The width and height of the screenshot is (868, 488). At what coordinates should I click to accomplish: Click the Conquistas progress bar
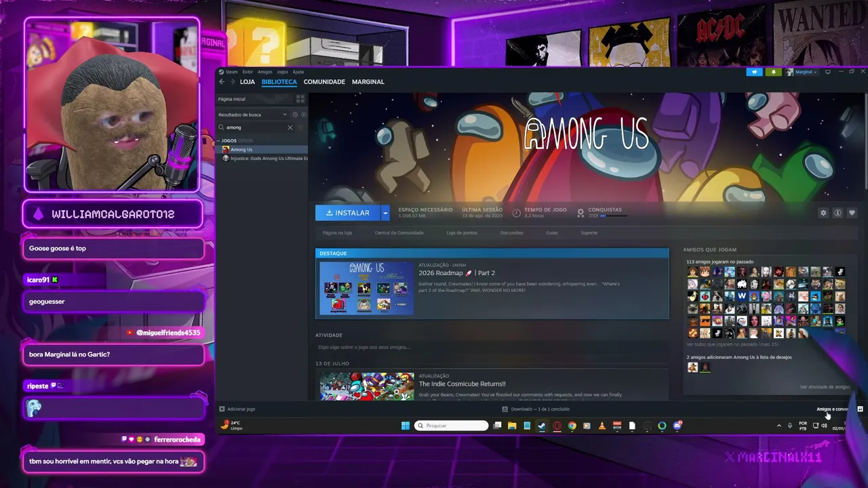coord(613,216)
